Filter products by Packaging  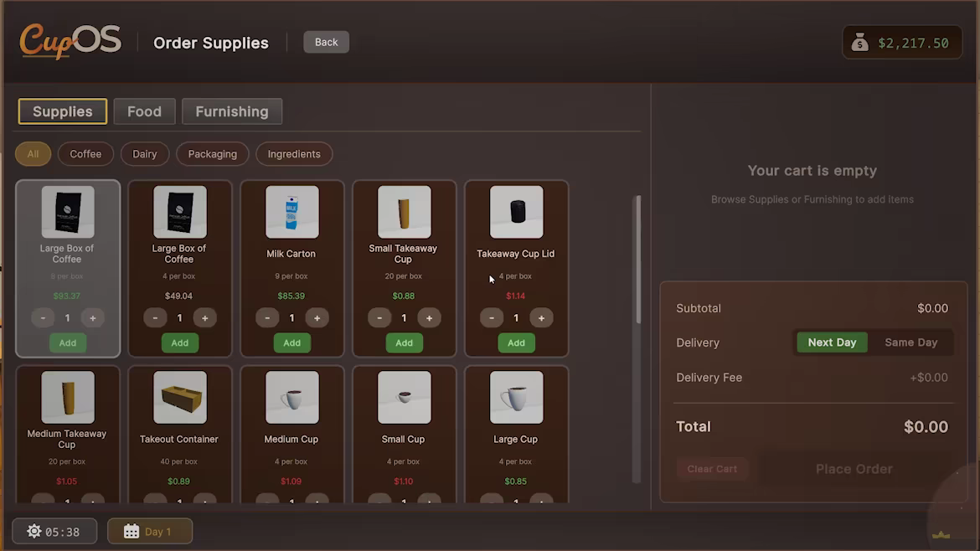tap(213, 154)
